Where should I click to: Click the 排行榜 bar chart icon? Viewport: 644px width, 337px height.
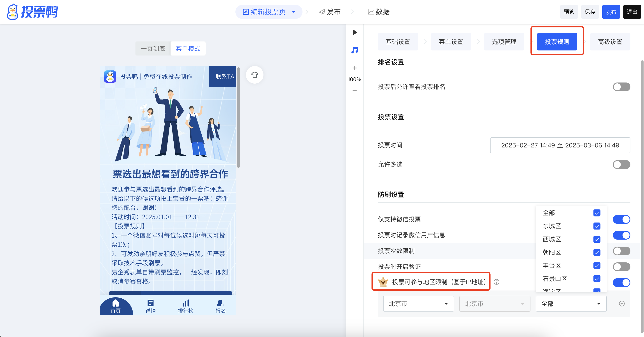click(185, 303)
